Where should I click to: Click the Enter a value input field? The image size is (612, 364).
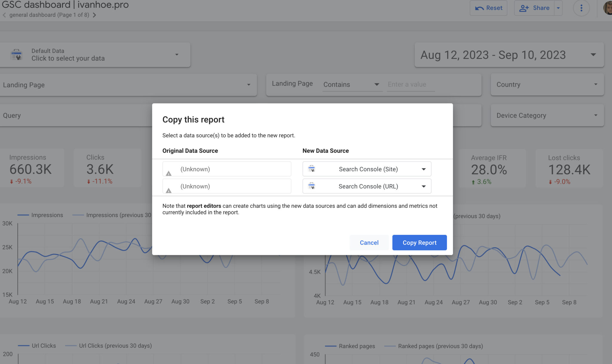pos(411,84)
